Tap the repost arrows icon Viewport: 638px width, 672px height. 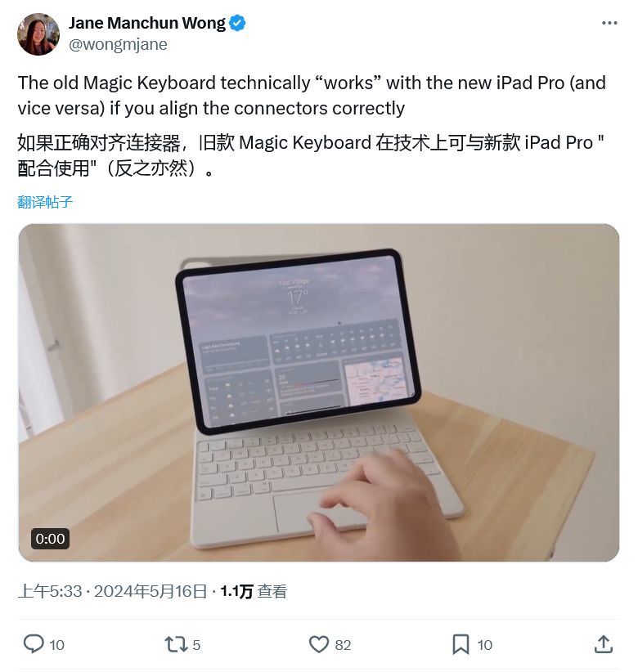(176, 644)
